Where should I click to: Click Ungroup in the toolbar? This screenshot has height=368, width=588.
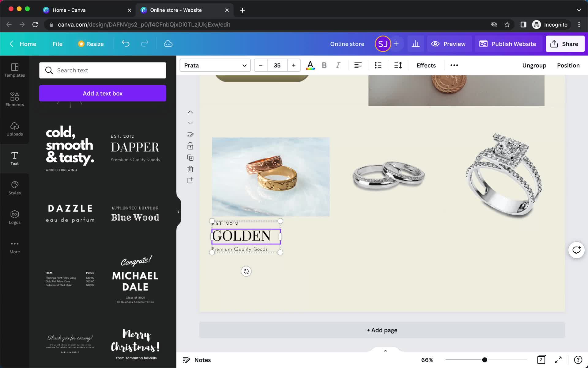coord(534,65)
